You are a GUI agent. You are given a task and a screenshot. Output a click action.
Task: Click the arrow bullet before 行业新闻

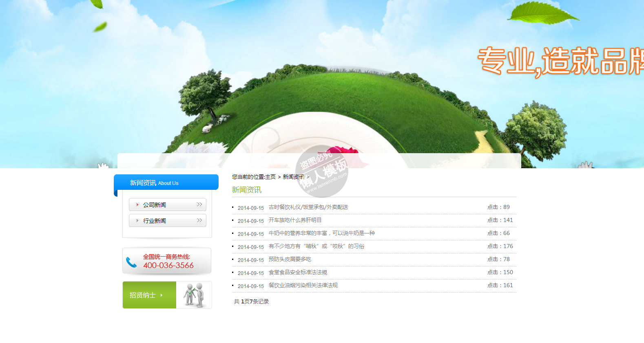point(137,221)
